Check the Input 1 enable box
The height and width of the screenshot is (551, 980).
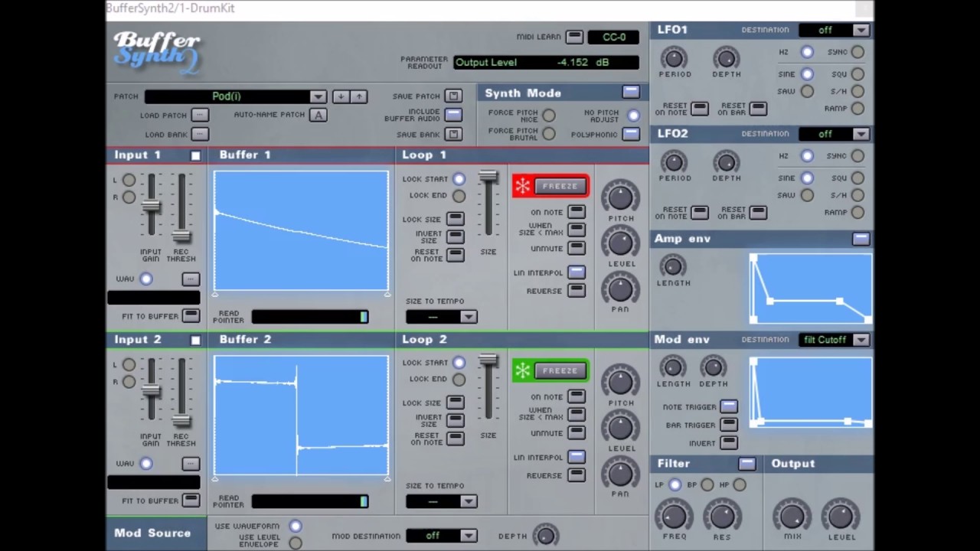click(x=195, y=155)
